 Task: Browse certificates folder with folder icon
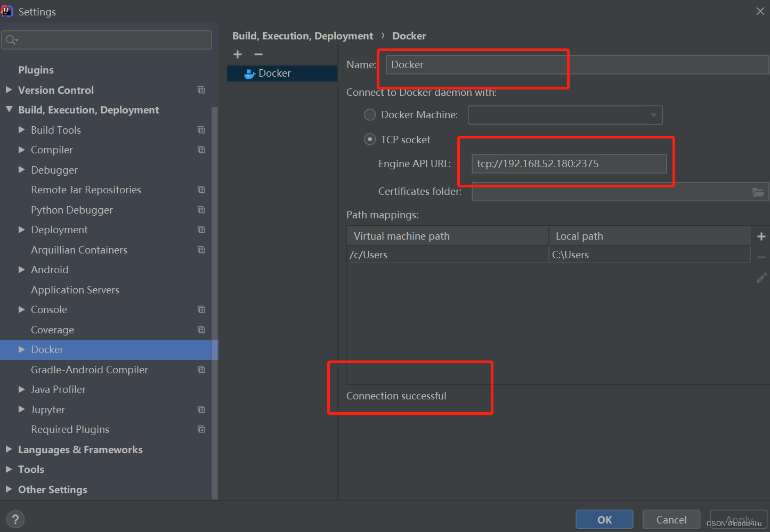click(758, 192)
